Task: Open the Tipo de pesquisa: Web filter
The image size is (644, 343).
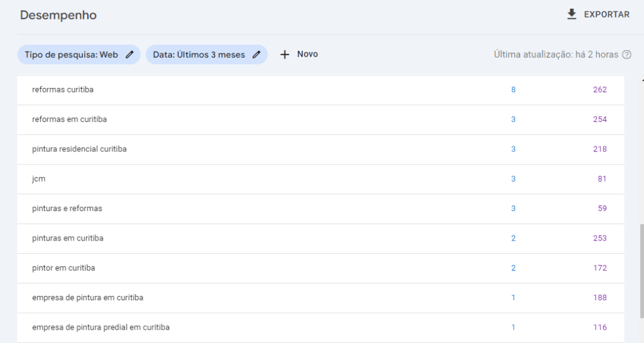Action: [71, 55]
